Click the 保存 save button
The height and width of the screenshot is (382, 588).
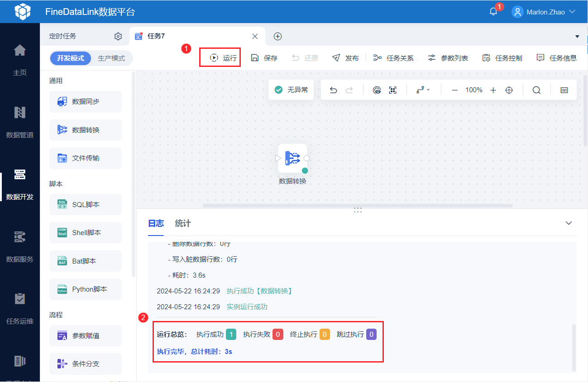(264, 58)
